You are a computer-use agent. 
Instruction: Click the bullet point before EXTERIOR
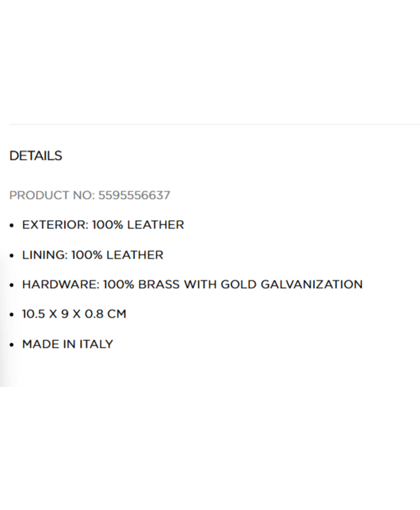[x=12, y=226]
